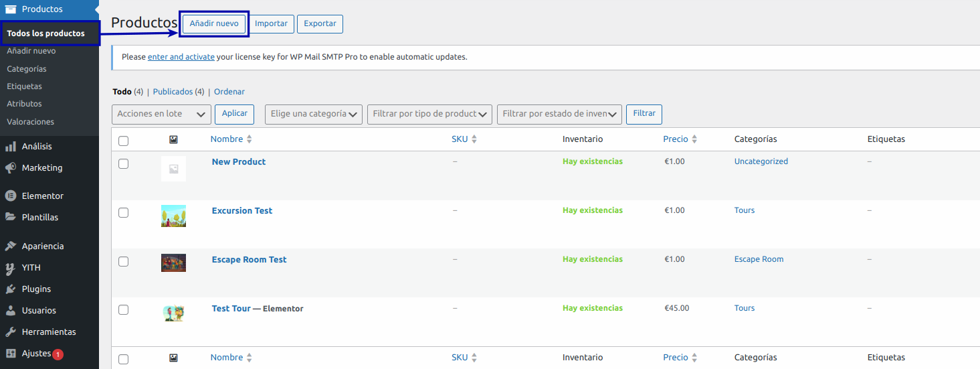Screen dimensions: 980x369
Task: Go to Categorías in the Productos submenu
Action: click(x=27, y=69)
